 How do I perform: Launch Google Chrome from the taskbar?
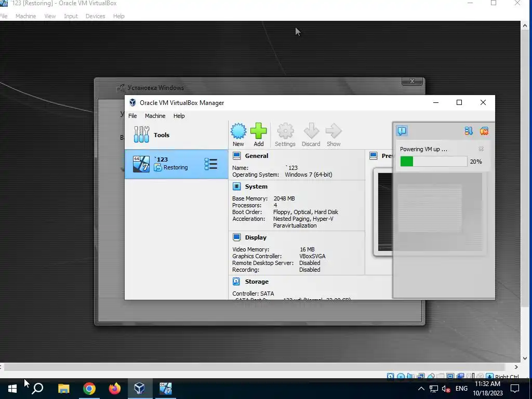89,389
